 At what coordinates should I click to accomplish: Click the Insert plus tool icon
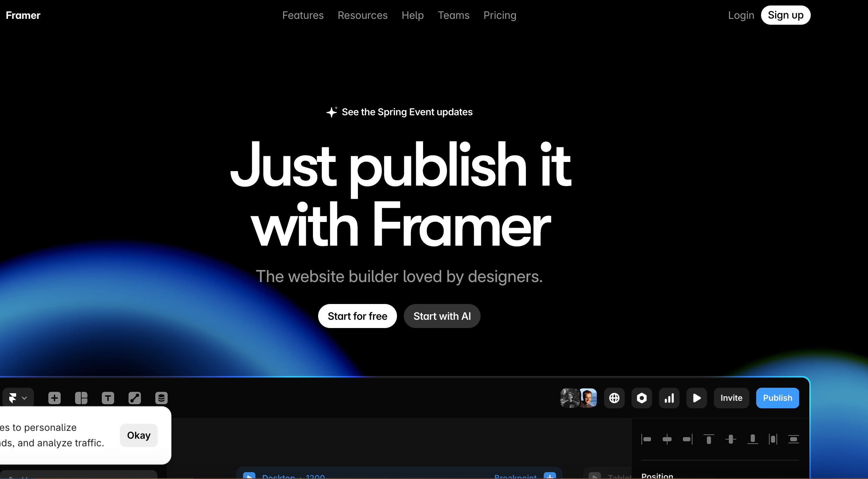[x=55, y=398]
